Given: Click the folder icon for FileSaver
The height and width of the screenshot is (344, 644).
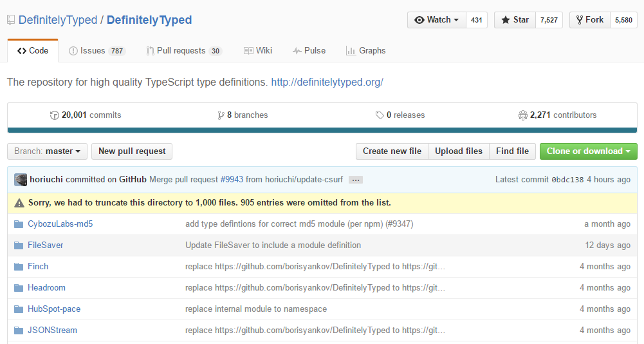Looking at the screenshot, I should [19, 245].
